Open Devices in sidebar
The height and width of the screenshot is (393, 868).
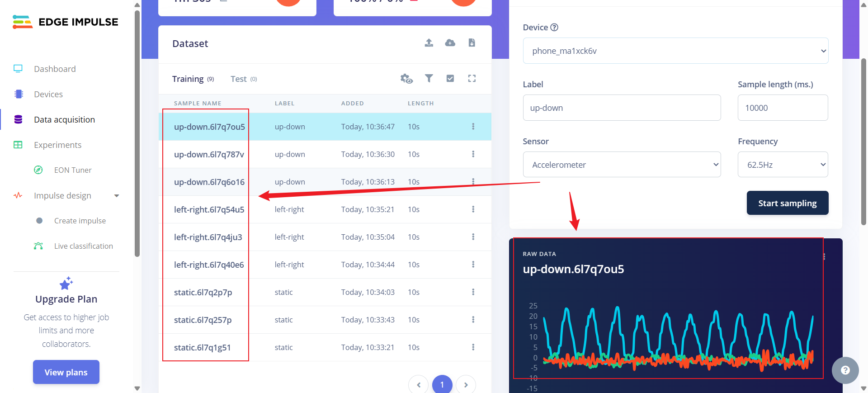pos(48,94)
